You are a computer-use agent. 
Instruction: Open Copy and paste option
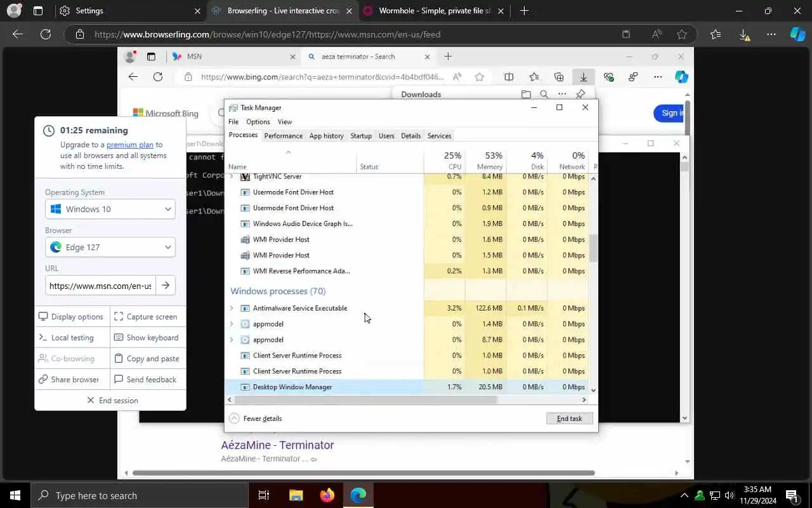pos(148,359)
